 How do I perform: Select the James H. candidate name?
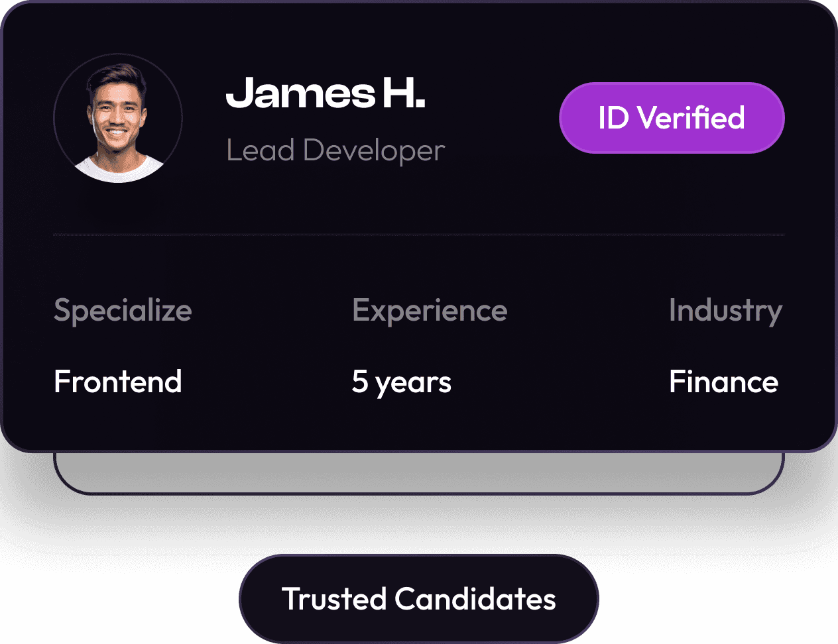pyautogui.click(x=325, y=93)
